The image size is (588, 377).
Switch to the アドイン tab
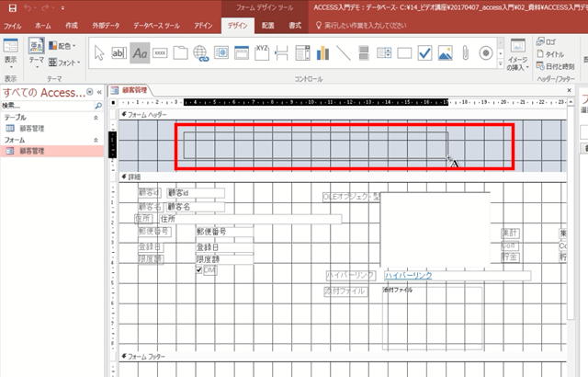[x=203, y=26]
